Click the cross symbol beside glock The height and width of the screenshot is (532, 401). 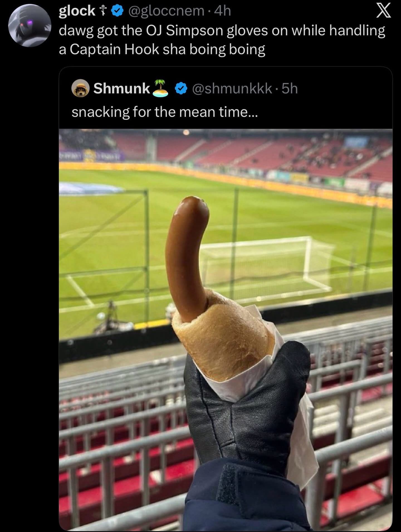pyautogui.click(x=103, y=11)
